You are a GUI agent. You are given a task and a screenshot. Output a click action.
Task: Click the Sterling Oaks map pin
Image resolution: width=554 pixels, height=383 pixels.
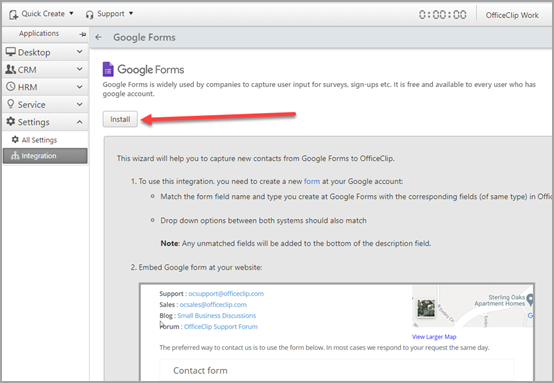(530, 300)
